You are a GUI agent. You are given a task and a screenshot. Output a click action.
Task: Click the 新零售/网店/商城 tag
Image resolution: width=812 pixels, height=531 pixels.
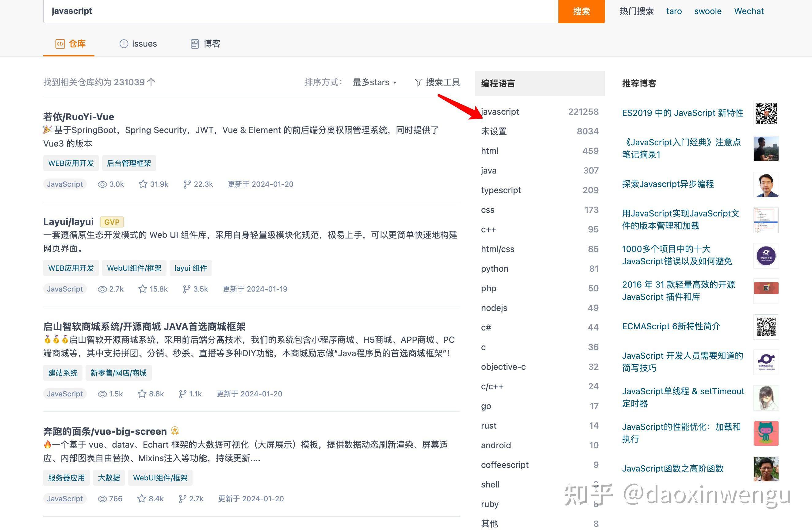coord(118,373)
